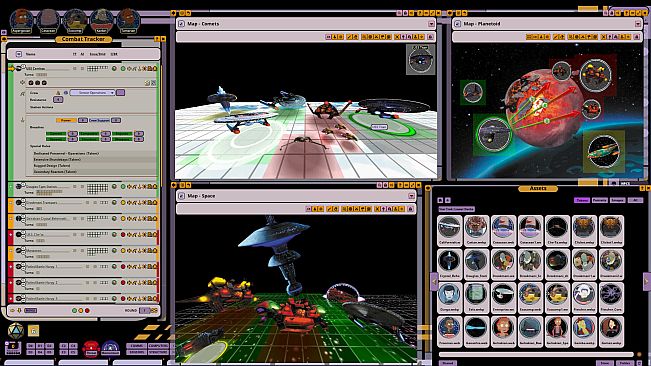Toggle the green faction circle on USS Cerritos row
The width and height of the screenshot is (651, 366).
pos(123,68)
